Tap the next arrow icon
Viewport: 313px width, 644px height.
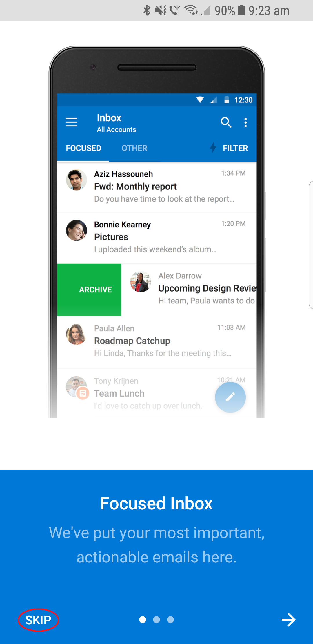[288, 620]
